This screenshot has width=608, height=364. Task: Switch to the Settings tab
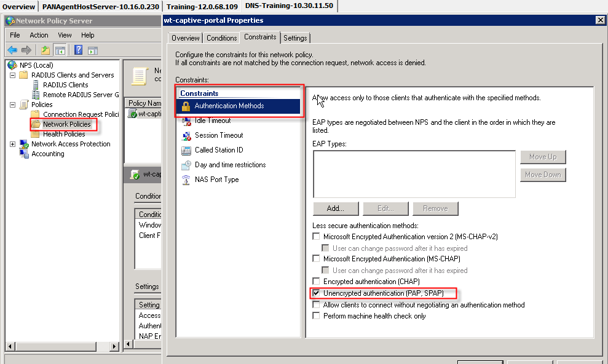click(295, 38)
